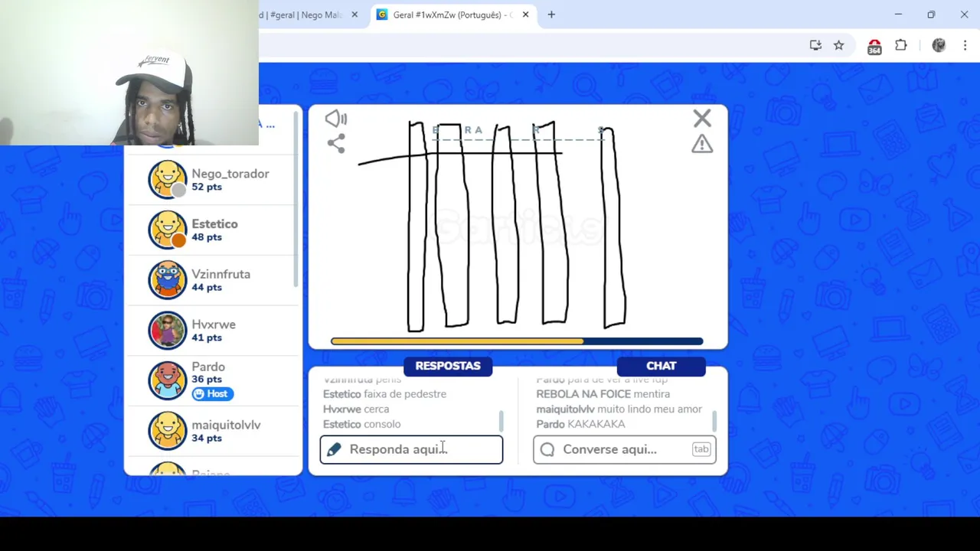
Task: Click the round timer progress bar
Action: (517, 341)
